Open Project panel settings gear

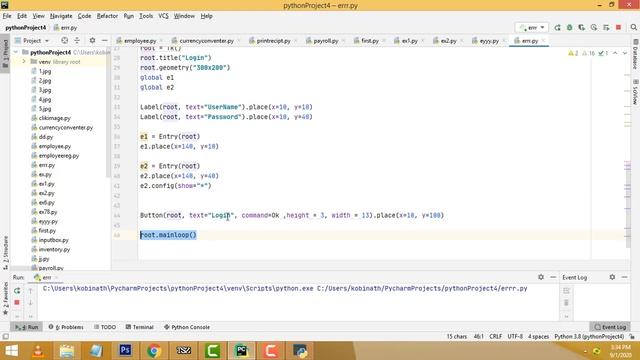(92, 40)
